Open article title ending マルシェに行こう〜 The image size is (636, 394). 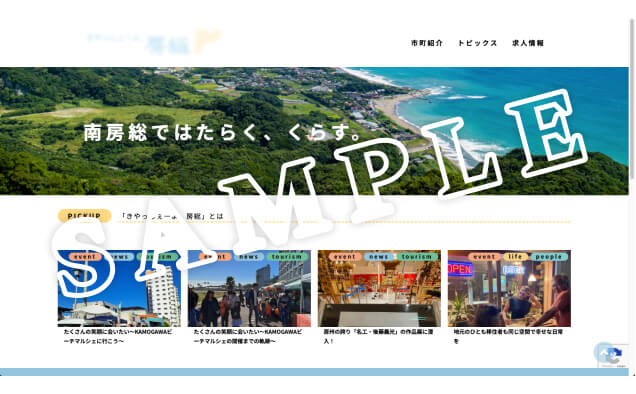(118, 336)
